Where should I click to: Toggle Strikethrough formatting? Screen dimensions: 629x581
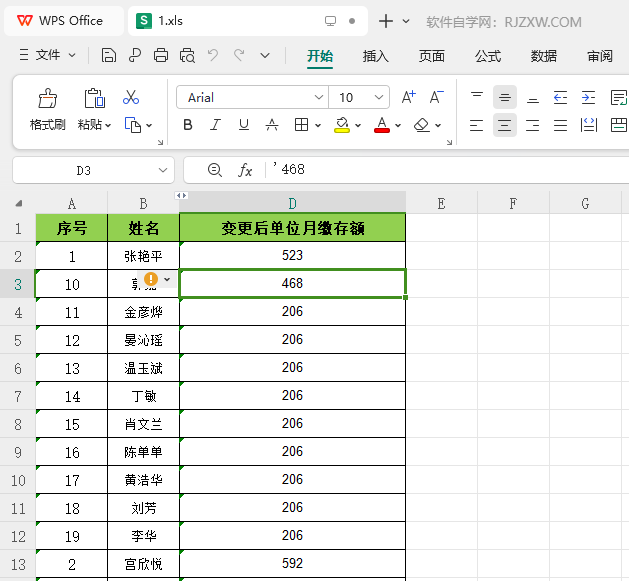272,125
